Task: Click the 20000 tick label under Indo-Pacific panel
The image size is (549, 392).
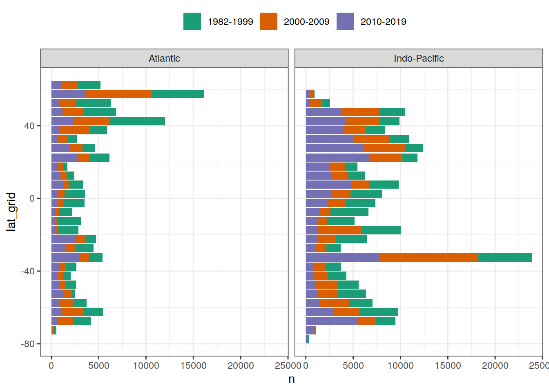Action: pyautogui.click(x=495, y=365)
